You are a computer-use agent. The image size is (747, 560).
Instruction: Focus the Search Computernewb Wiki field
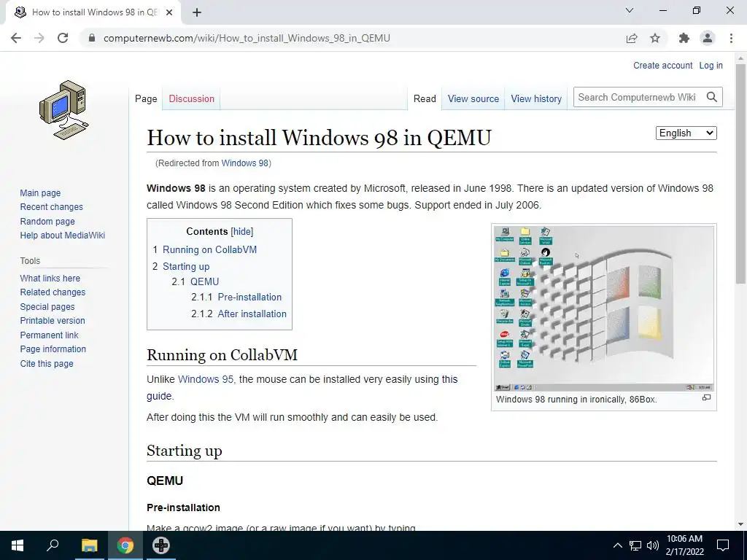pos(638,97)
